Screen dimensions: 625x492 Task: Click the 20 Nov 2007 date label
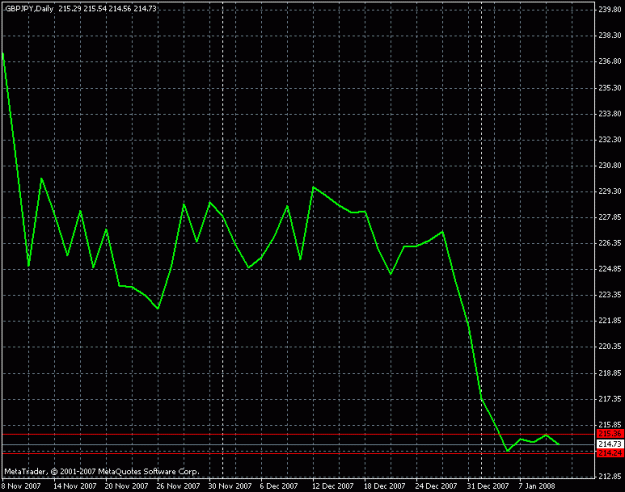[x=126, y=486]
